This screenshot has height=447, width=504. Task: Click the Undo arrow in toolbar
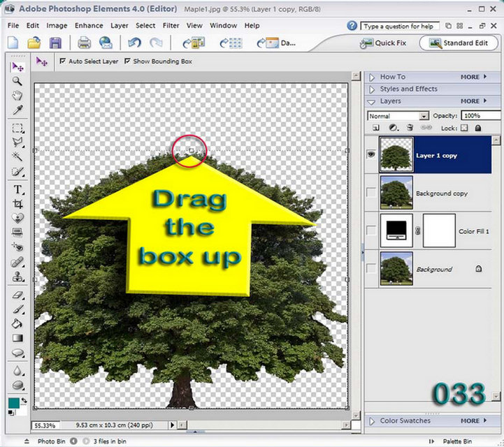[x=134, y=43]
